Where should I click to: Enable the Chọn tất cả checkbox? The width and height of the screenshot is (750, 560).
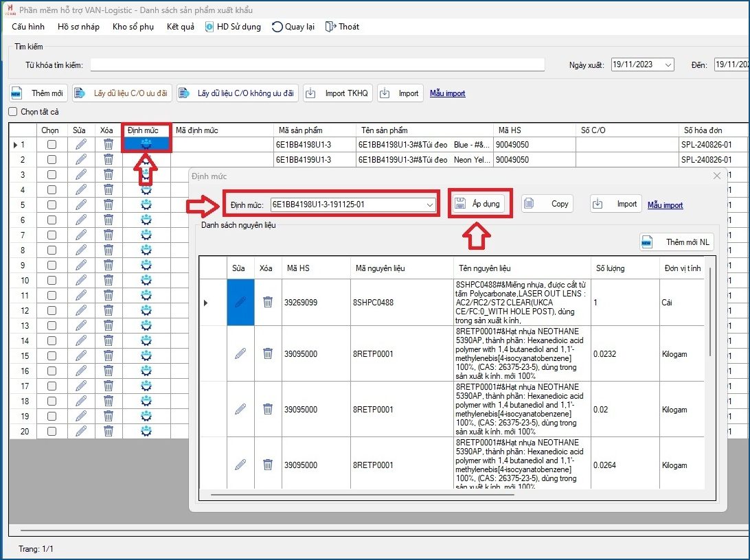13,112
